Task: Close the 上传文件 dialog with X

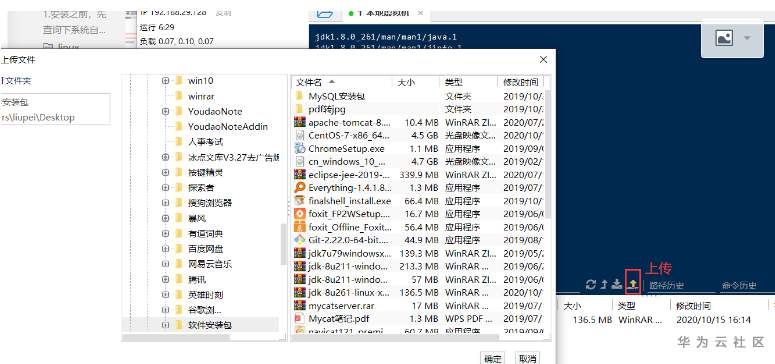Action: click(543, 60)
